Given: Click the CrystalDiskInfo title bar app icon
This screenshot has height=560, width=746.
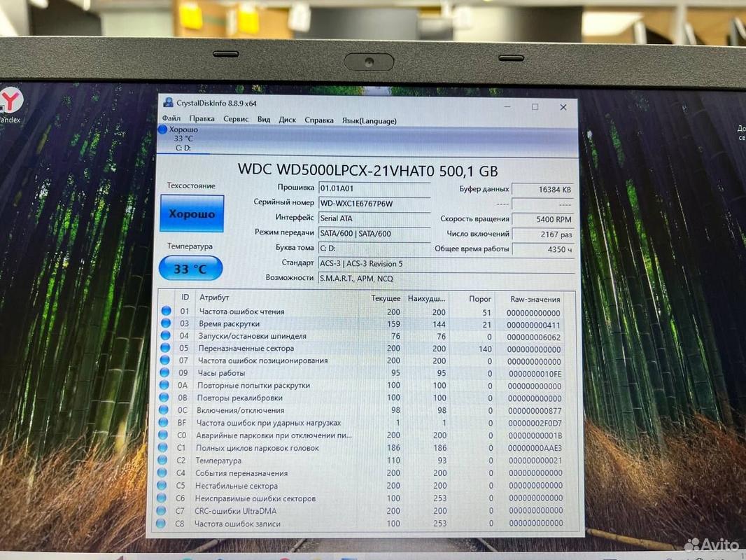Looking at the screenshot, I should point(168,101).
